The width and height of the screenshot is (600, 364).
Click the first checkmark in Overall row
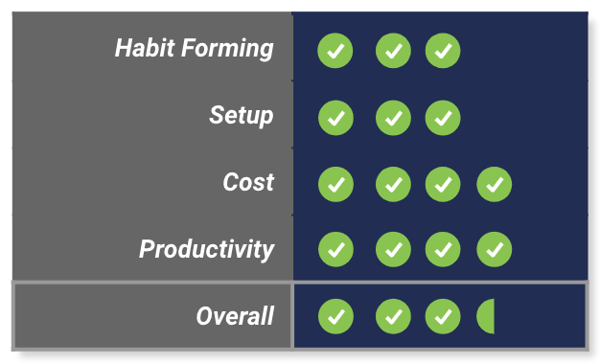335,317
